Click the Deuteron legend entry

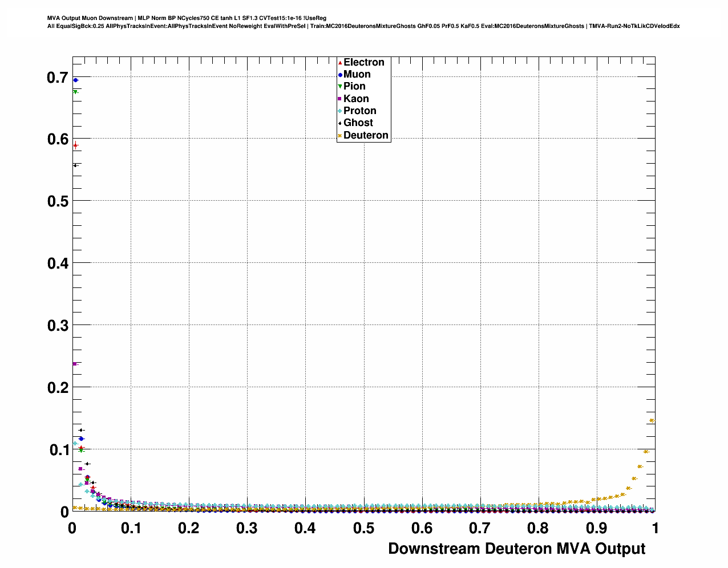[366, 135]
